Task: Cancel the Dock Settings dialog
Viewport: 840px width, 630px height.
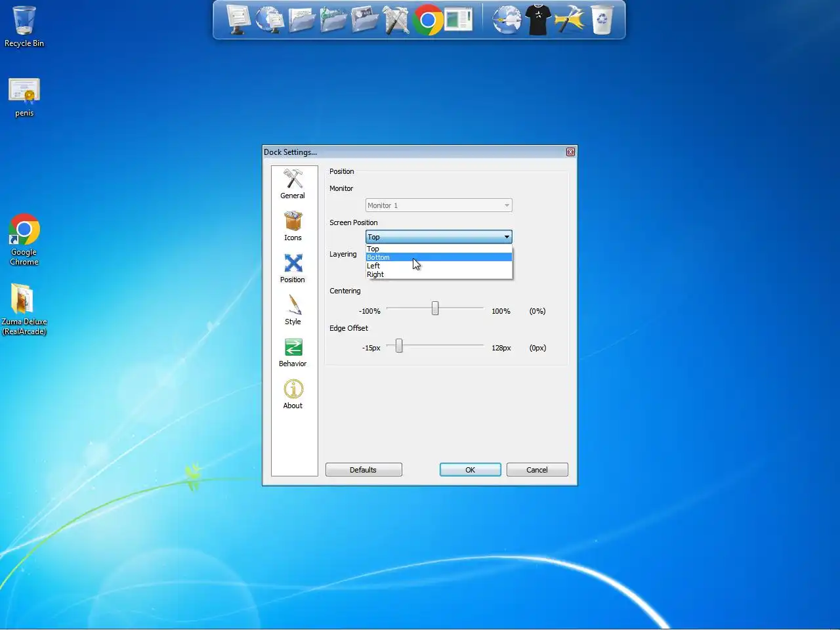Action: point(537,470)
